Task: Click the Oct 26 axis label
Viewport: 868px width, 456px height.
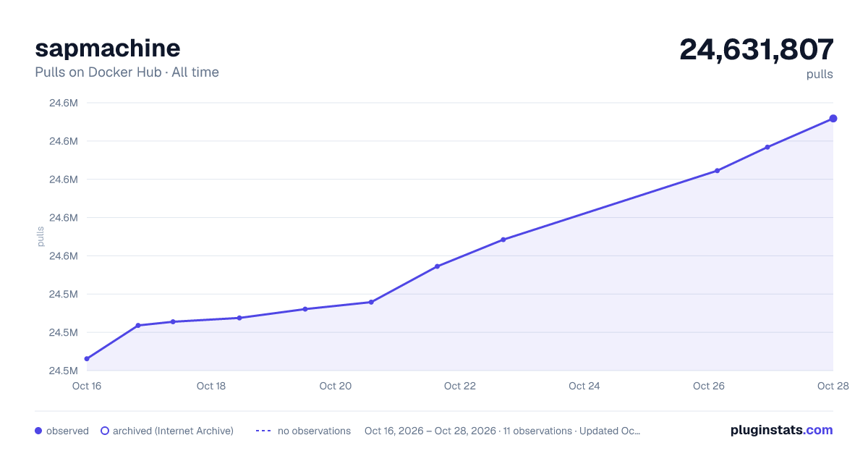Action: tap(709, 386)
